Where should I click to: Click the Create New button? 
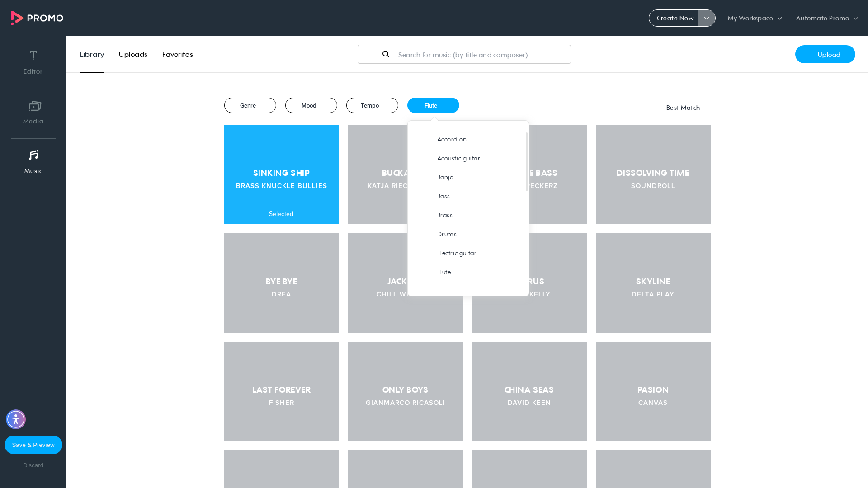(675, 18)
